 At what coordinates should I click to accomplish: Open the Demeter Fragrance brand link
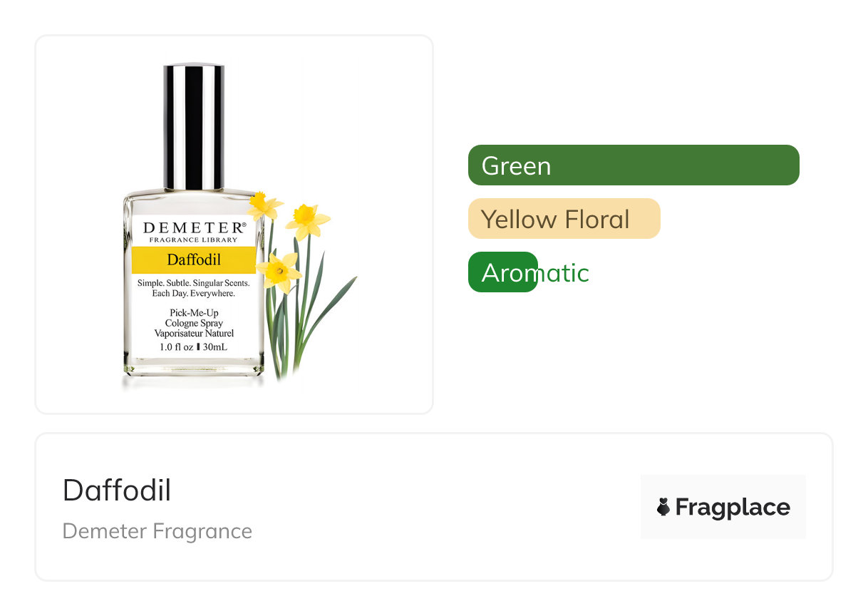coord(157,531)
